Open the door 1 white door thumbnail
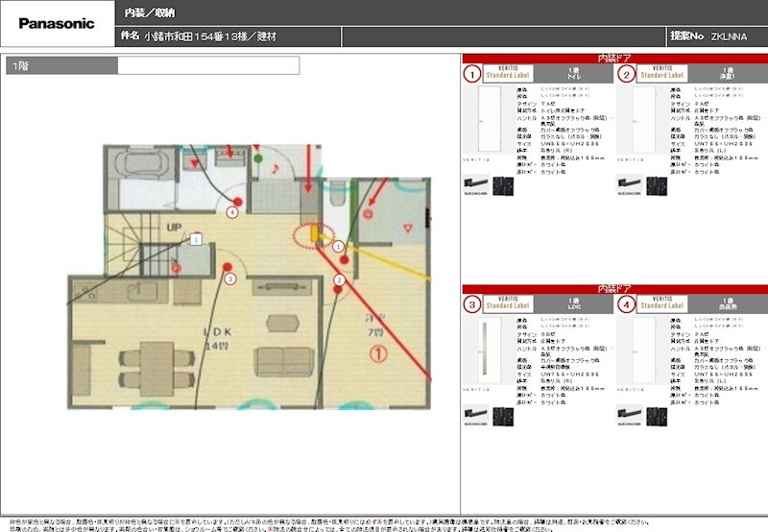The image size is (768, 532). [x=490, y=119]
